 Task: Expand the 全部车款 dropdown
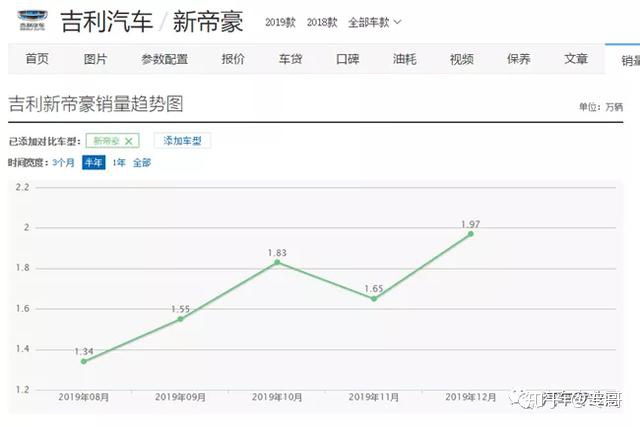(x=374, y=22)
